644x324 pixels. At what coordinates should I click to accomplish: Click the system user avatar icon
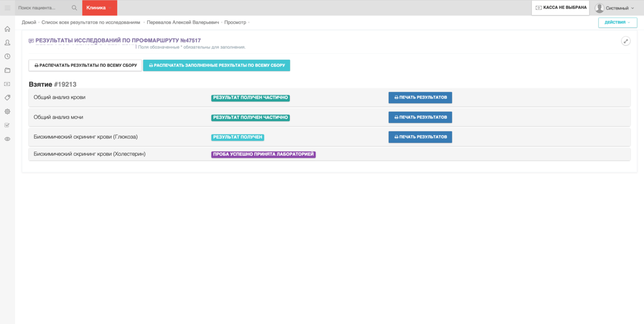click(599, 8)
